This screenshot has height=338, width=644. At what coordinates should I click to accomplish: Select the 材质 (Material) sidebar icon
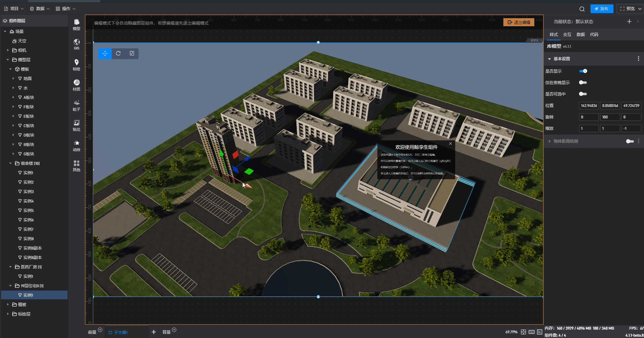(76, 85)
